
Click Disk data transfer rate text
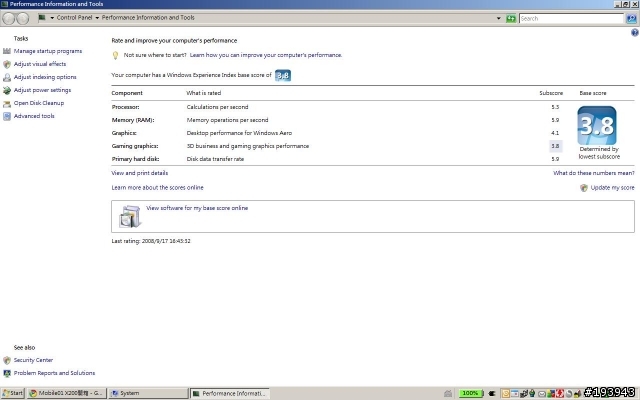pos(215,159)
